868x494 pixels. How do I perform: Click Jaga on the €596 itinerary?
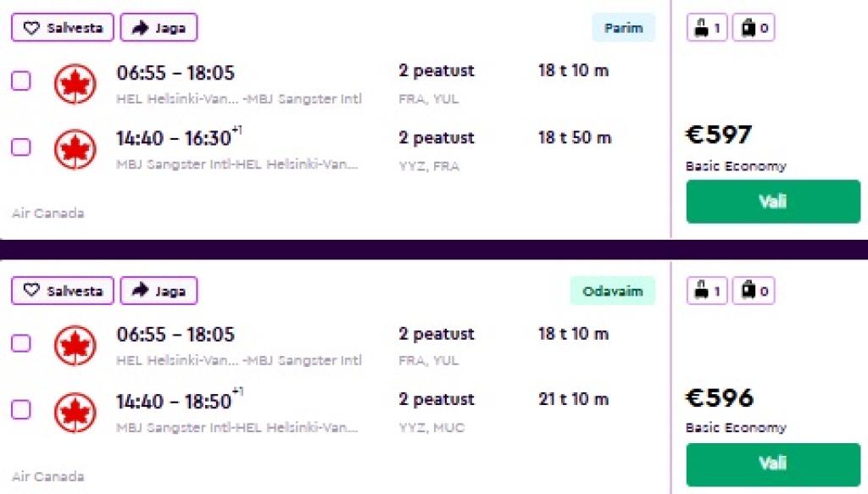tap(159, 291)
